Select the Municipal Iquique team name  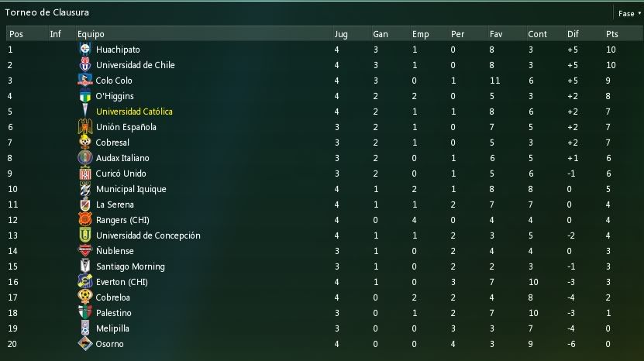131,189
